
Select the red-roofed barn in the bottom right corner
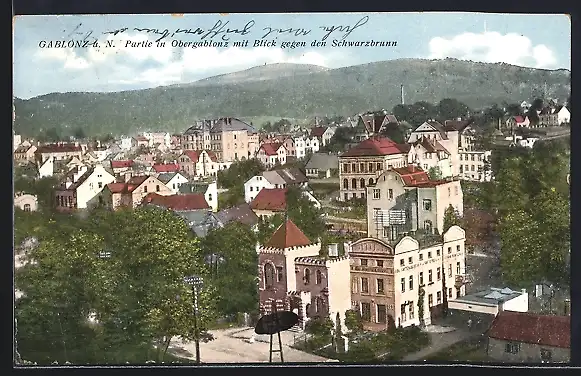pyautogui.click(x=529, y=336)
